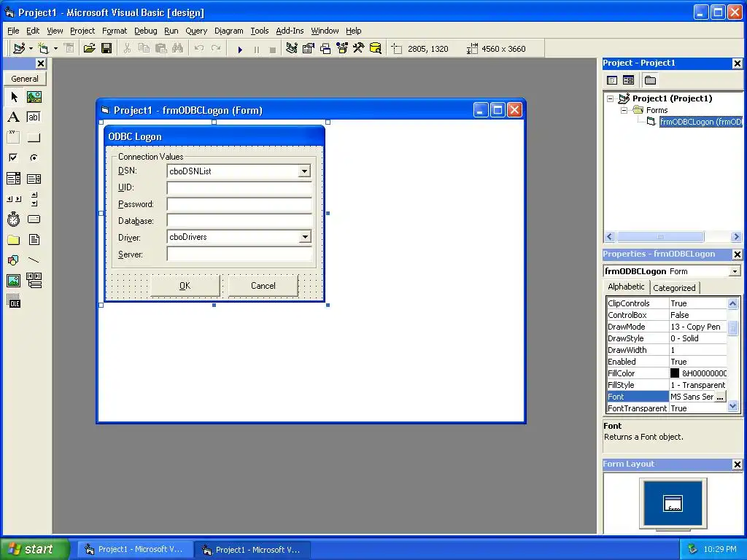Click the Properties list scroll down arrow
747x560 pixels.
point(732,406)
